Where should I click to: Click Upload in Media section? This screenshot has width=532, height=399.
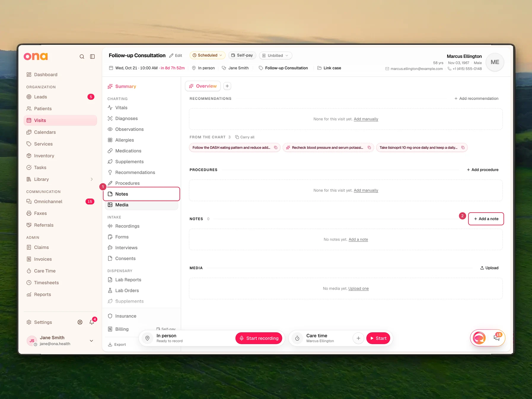[489, 268]
